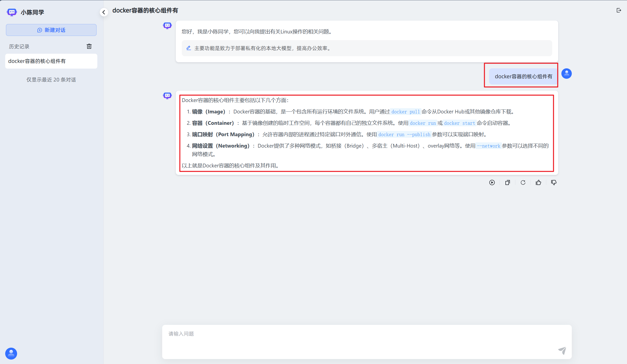Screen dimensions: 627x364
Task: Give the answer a thumbs down
Action: (554, 183)
